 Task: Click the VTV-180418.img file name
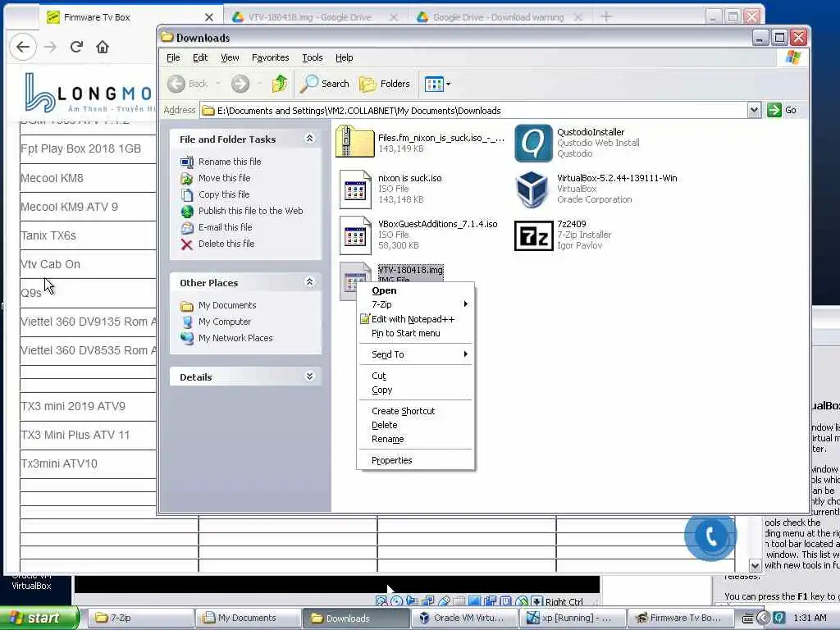(410, 270)
